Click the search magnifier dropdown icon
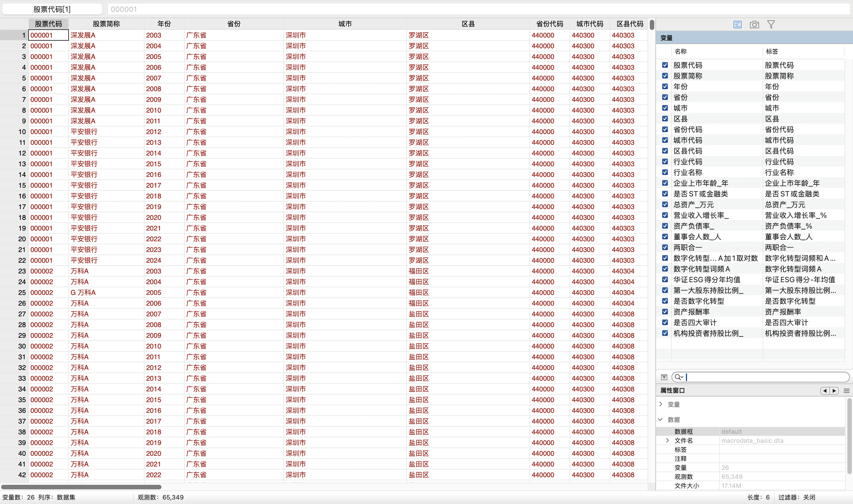The height and width of the screenshot is (504, 853). tap(678, 377)
